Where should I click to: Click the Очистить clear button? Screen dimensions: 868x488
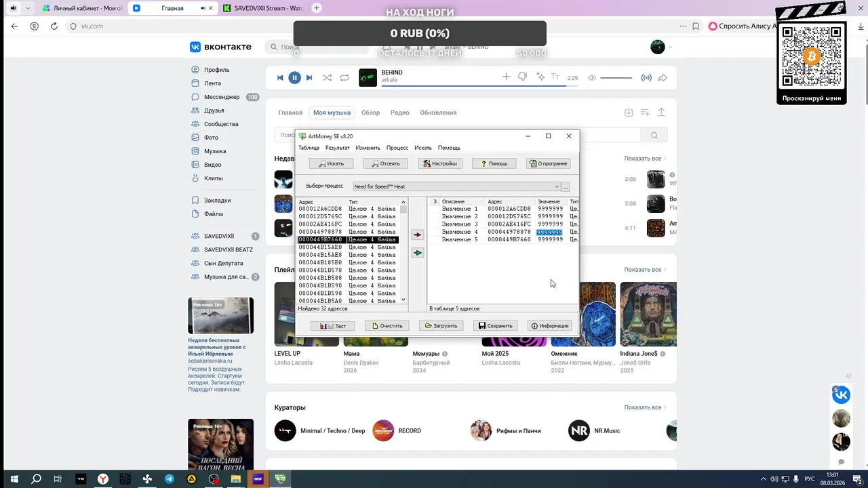pyautogui.click(x=387, y=326)
